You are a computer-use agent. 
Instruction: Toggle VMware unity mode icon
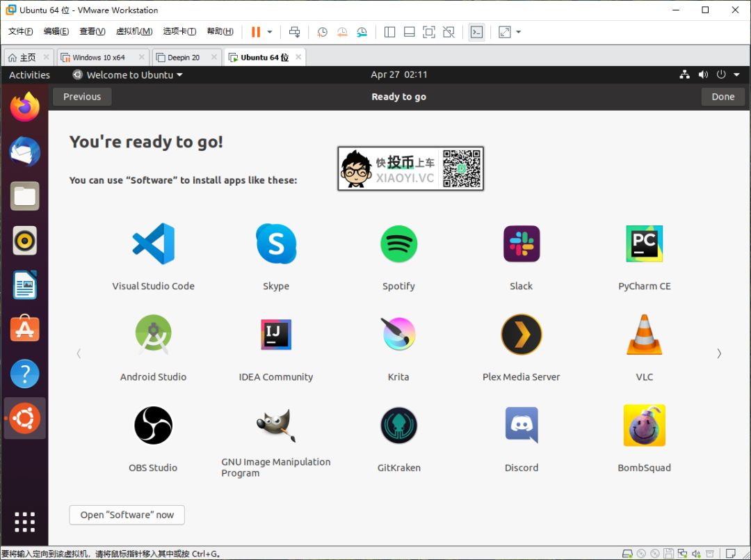click(x=449, y=32)
